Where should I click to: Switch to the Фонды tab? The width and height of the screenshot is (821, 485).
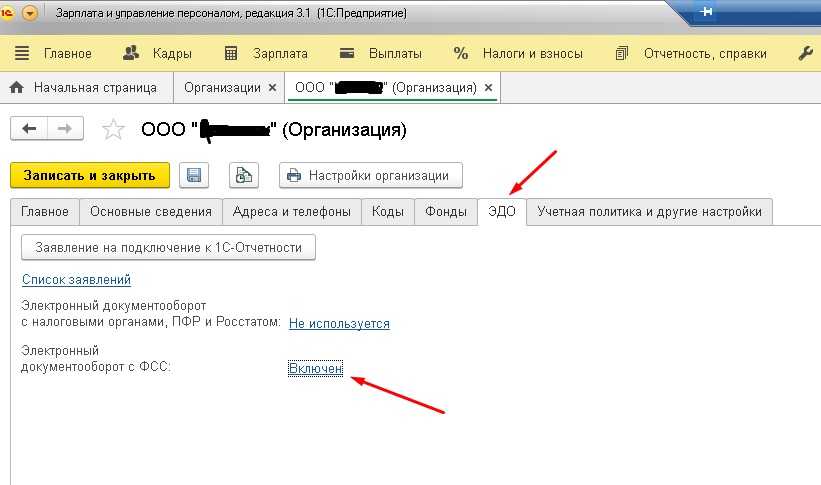446,212
